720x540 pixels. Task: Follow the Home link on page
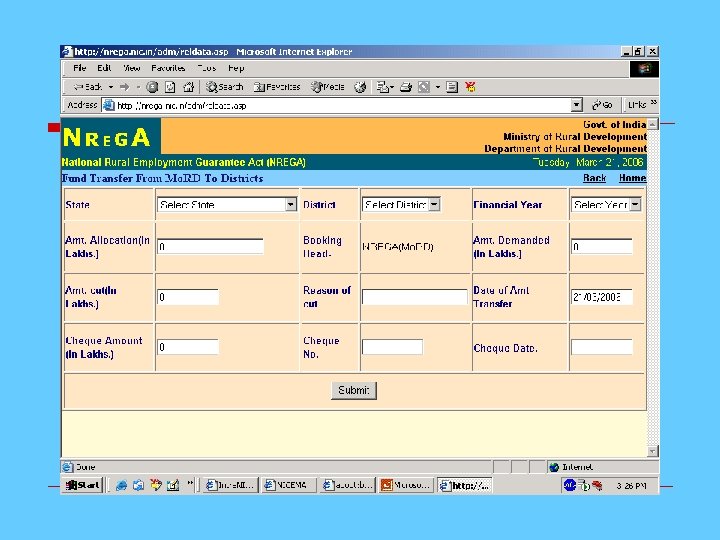point(632,178)
